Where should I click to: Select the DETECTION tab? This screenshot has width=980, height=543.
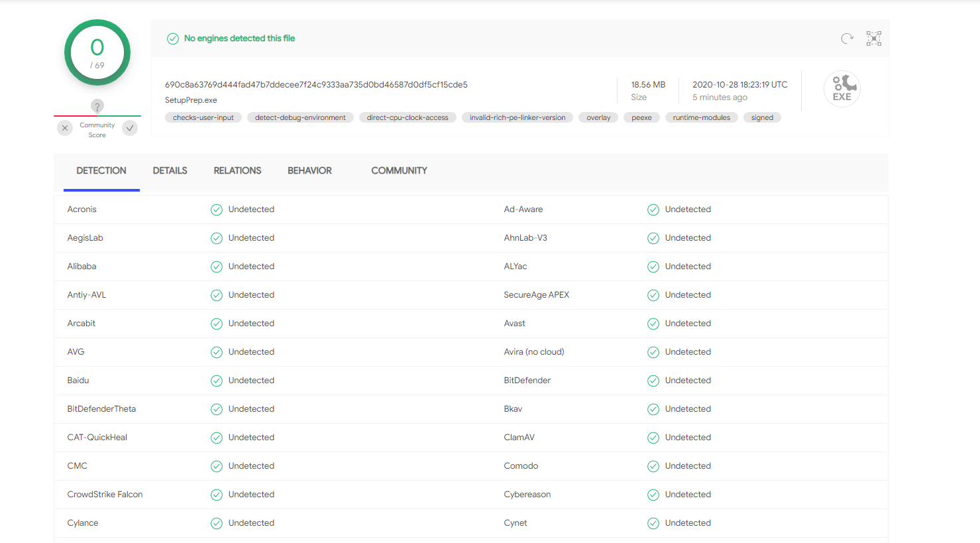pyautogui.click(x=101, y=171)
